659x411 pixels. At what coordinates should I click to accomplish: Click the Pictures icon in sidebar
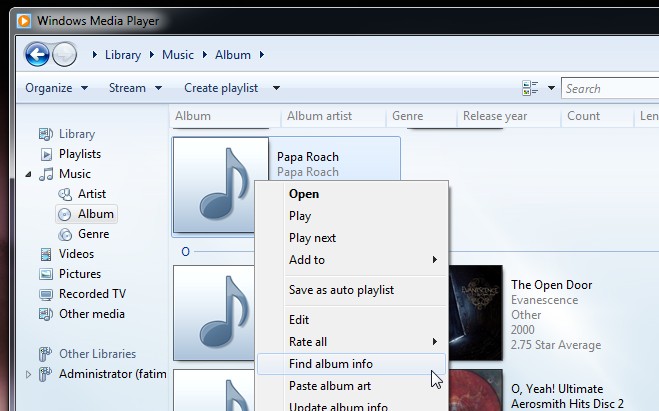click(x=46, y=274)
